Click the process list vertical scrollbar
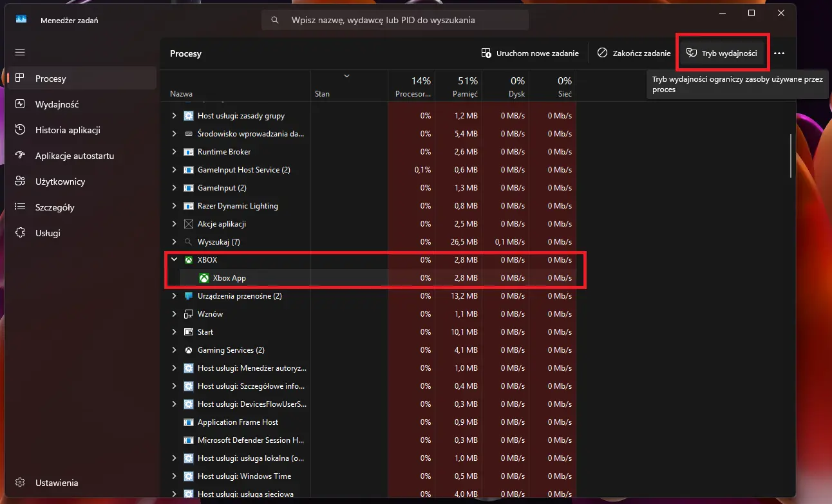The width and height of the screenshot is (832, 504). 791,156
